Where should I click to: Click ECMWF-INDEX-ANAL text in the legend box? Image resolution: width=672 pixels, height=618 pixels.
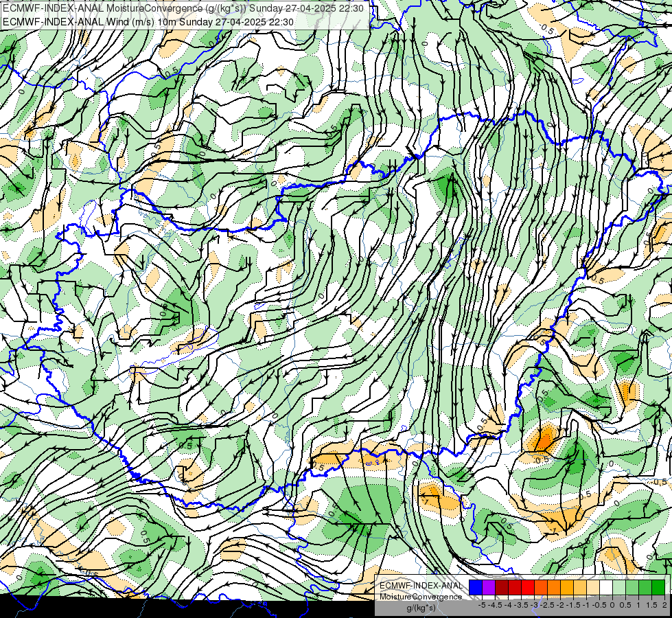pos(421,586)
